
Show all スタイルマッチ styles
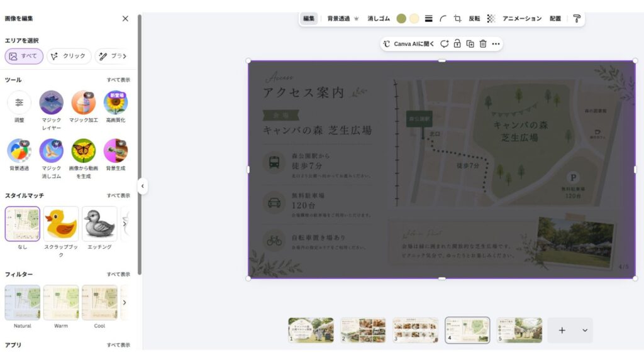point(118,196)
